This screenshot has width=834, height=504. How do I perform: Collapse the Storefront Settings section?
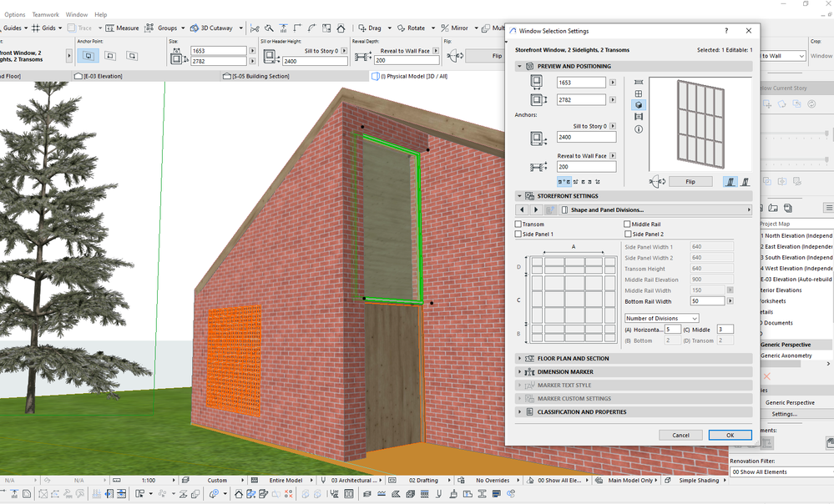519,196
